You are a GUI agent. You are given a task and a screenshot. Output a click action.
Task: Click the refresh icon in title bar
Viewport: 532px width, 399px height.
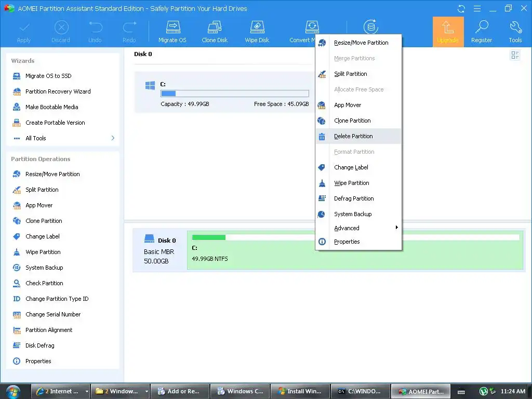pyautogui.click(x=461, y=8)
